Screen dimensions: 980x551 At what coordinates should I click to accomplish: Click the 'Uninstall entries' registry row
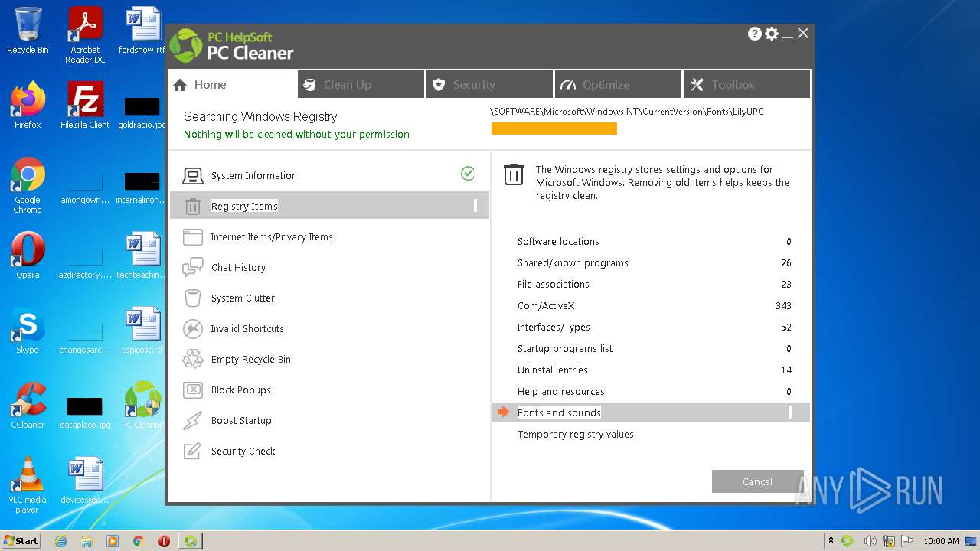(651, 370)
